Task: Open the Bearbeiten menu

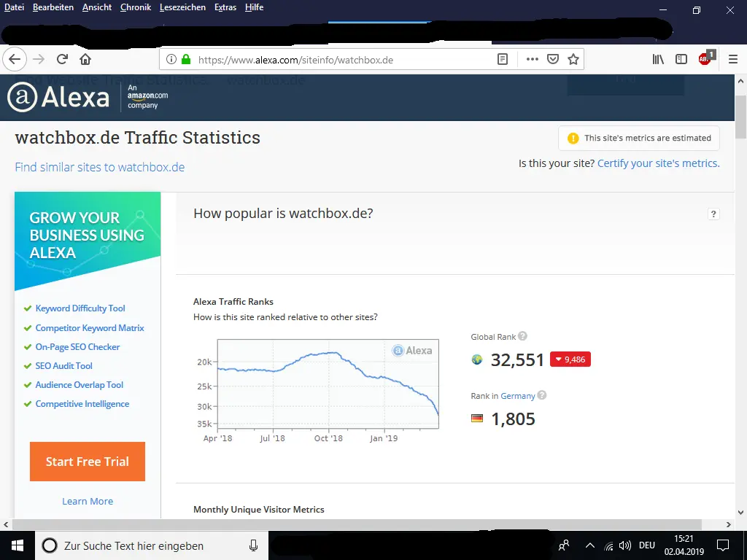Action: [53, 7]
